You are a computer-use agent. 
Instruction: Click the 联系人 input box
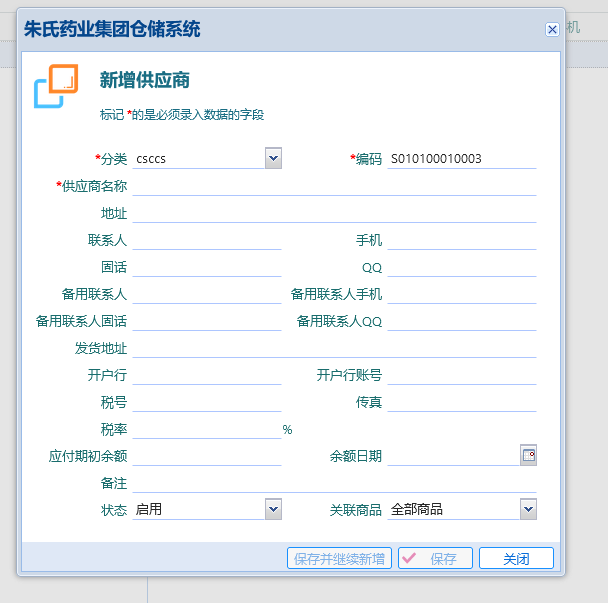pyautogui.click(x=207, y=240)
